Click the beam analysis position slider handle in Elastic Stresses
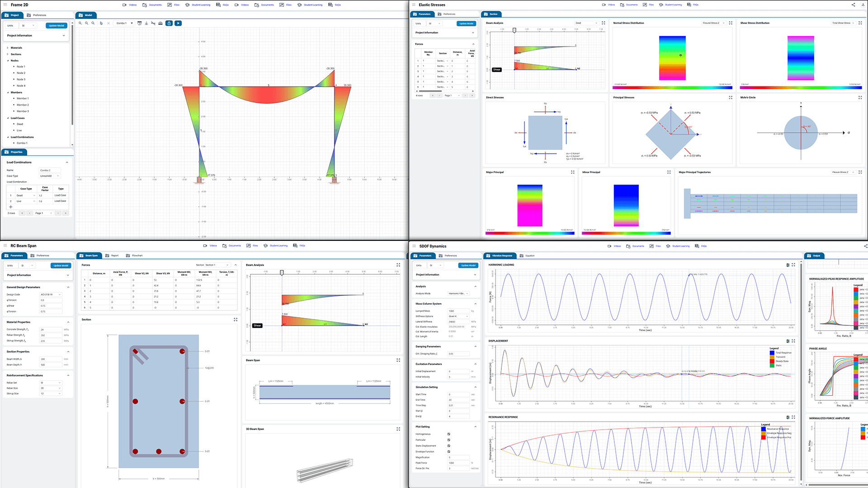The width and height of the screenshot is (868, 488). click(514, 30)
